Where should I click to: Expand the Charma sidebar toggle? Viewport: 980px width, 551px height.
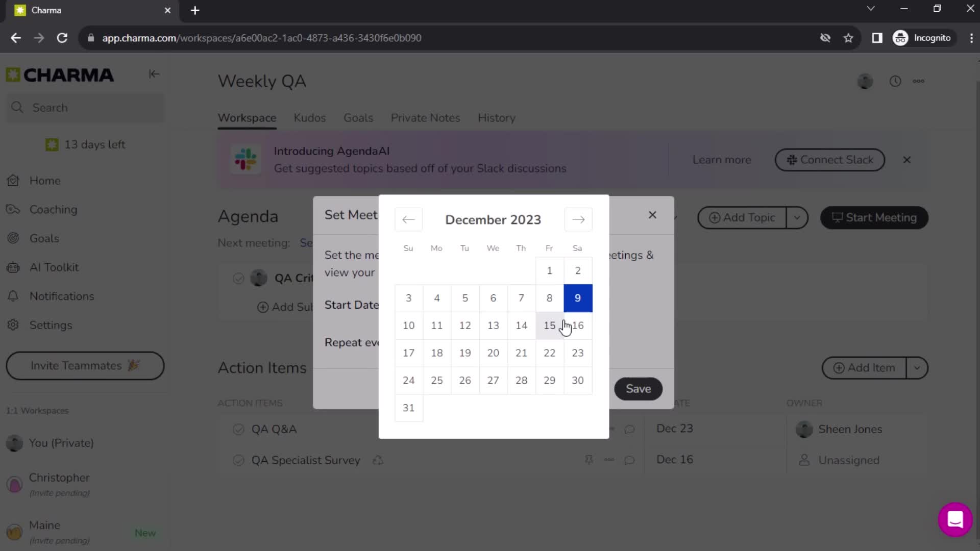(x=154, y=74)
